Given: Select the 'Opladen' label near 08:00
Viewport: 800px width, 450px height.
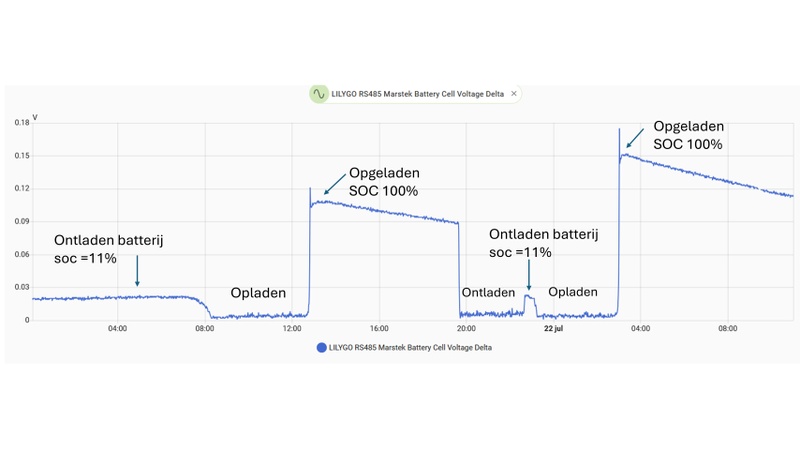Looking at the screenshot, I should click(x=258, y=293).
